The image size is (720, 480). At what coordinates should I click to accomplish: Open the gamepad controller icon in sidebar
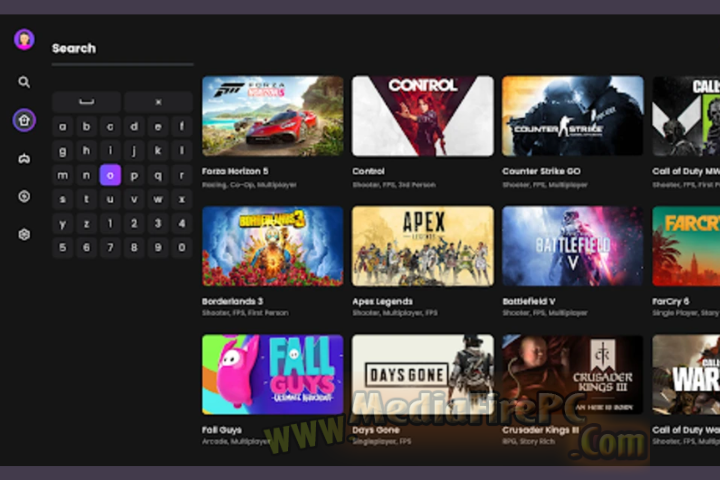(x=24, y=158)
